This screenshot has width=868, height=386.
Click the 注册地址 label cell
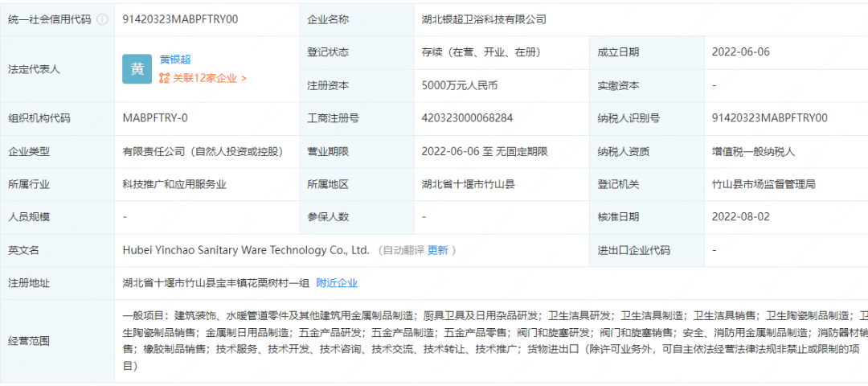(x=57, y=283)
